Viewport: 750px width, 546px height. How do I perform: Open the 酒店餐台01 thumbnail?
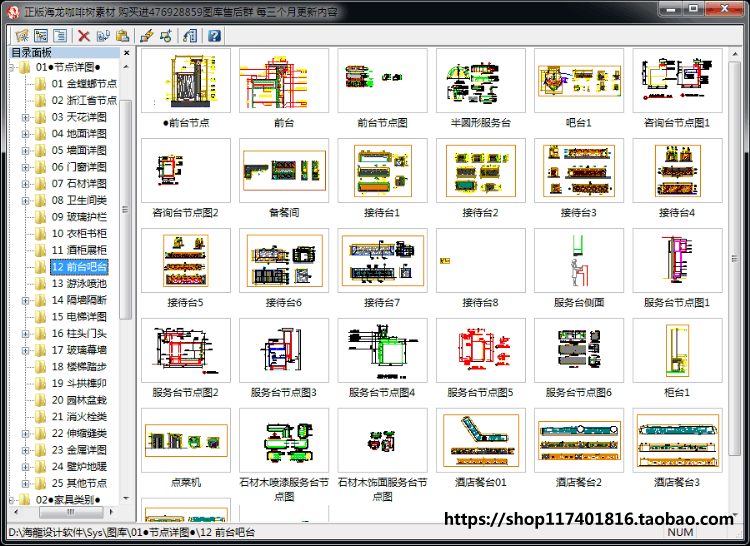pos(481,440)
